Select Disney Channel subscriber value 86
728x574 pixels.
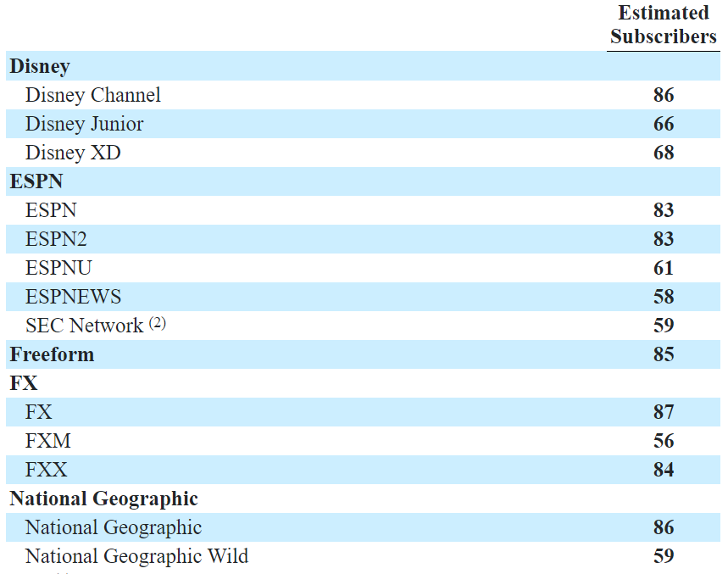[x=664, y=95]
